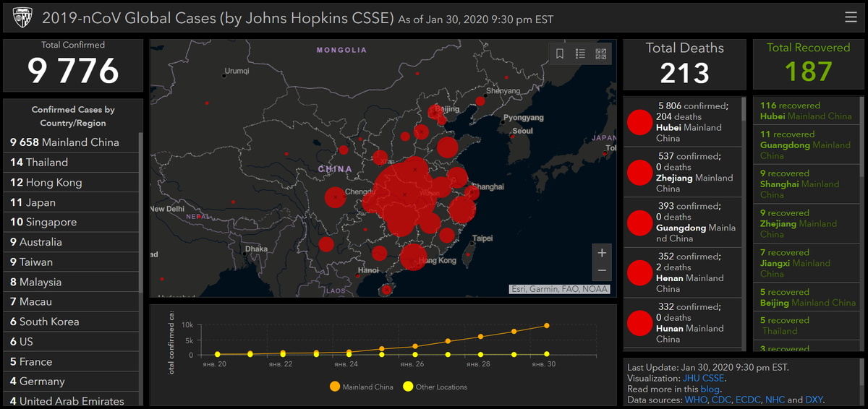This screenshot has width=868, height=409.
Task: Select 14 Thailand row
Action: coord(70,163)
